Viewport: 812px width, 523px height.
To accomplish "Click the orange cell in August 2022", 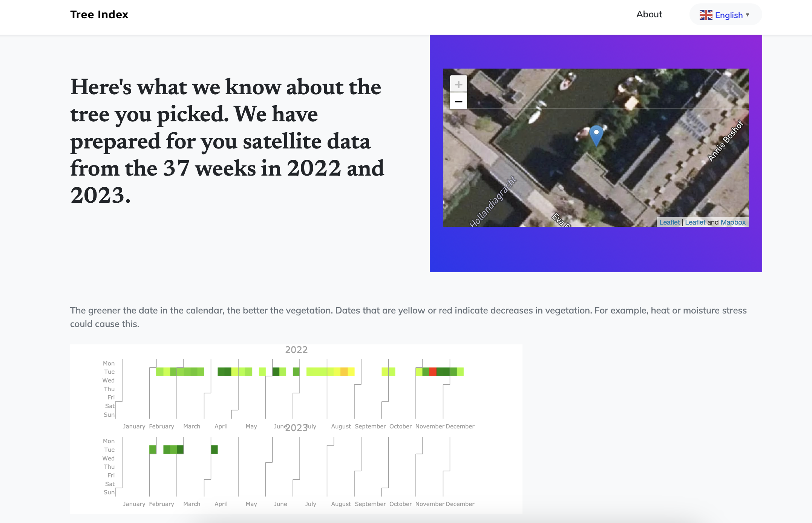I will (x=344, y=372).
